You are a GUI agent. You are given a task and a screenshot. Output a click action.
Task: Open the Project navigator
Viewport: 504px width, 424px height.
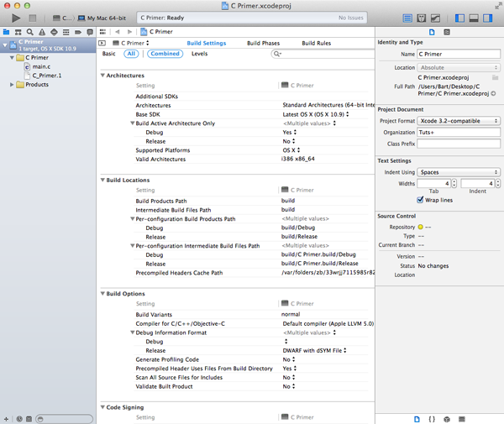click(x=6, y=32)
